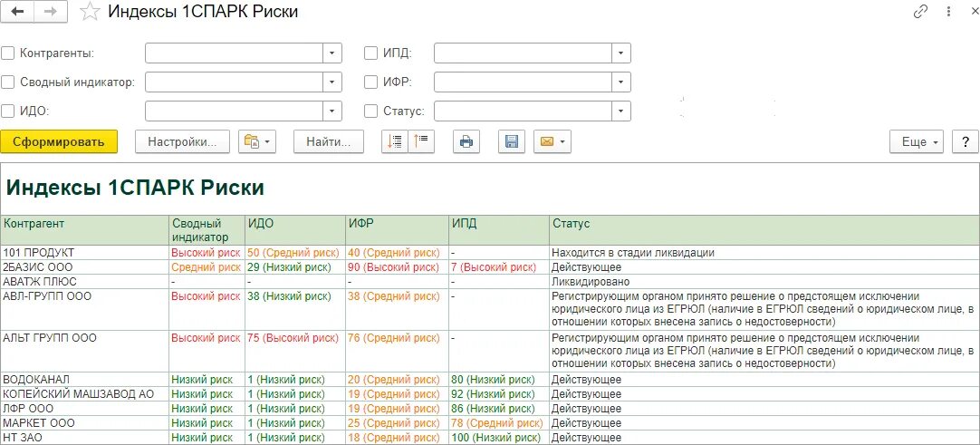Focus the Контрагенты input field
The image size is (980, 445).
tap(235, 53)
